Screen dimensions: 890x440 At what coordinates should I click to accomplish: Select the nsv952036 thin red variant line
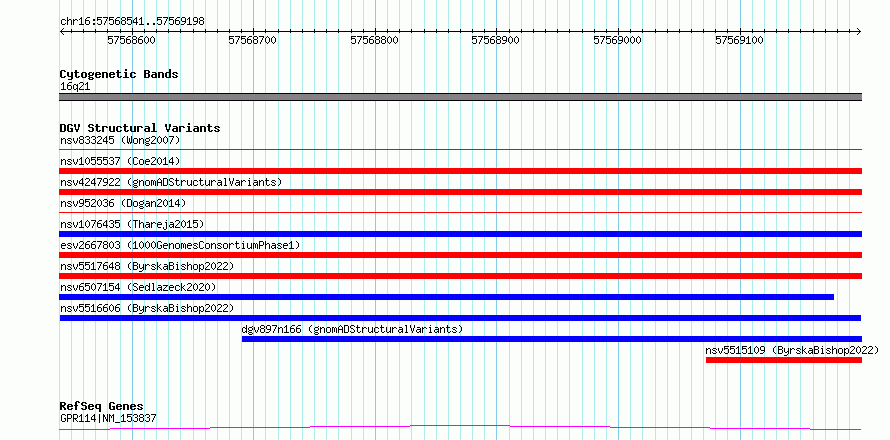pyautogui.click(x=460, y=213)
